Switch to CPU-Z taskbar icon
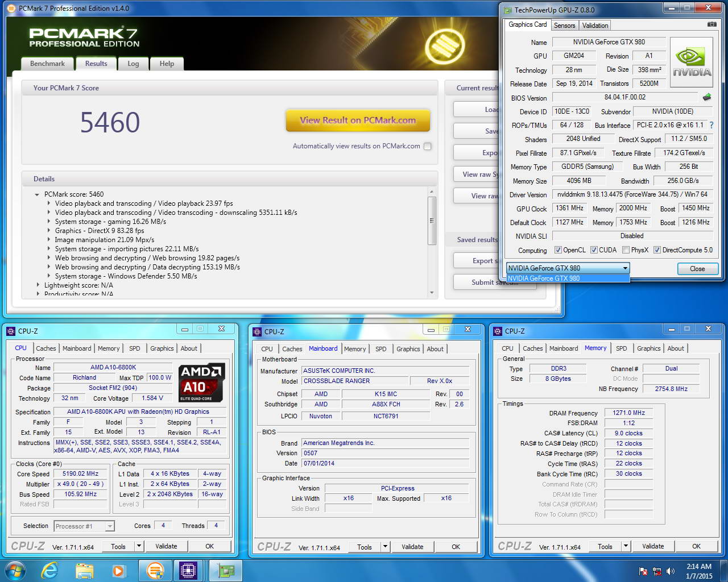This screenshot has width=728, height=582. 188,571
